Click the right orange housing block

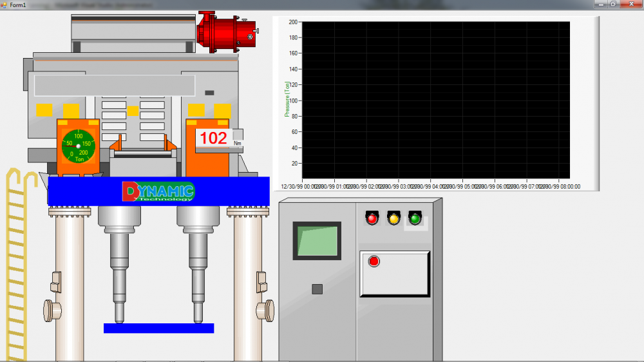click(x=207, y=148)
